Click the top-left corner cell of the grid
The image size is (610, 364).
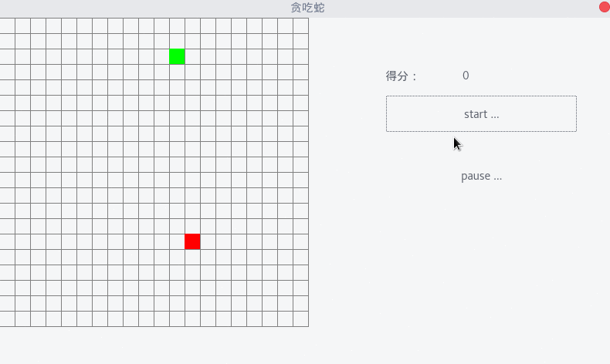tap(8, 25)
